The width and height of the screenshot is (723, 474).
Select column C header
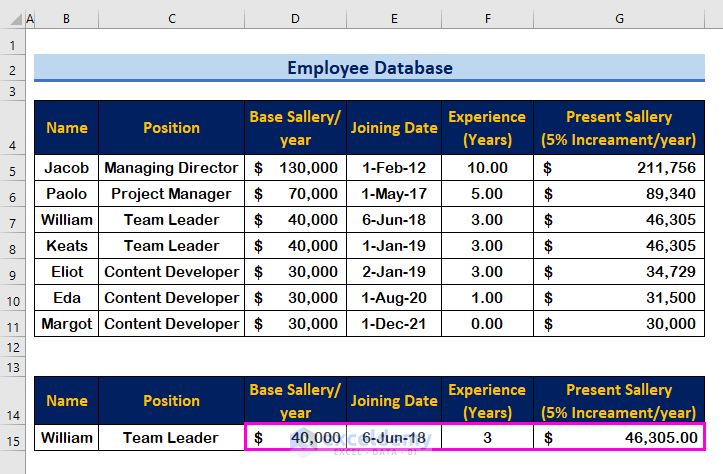pos(172,18)
